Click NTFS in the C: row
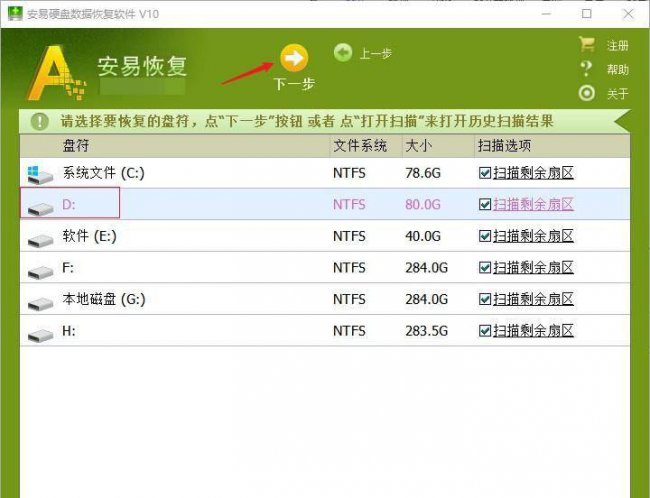650x498 pixels. (x=349, y=173)
